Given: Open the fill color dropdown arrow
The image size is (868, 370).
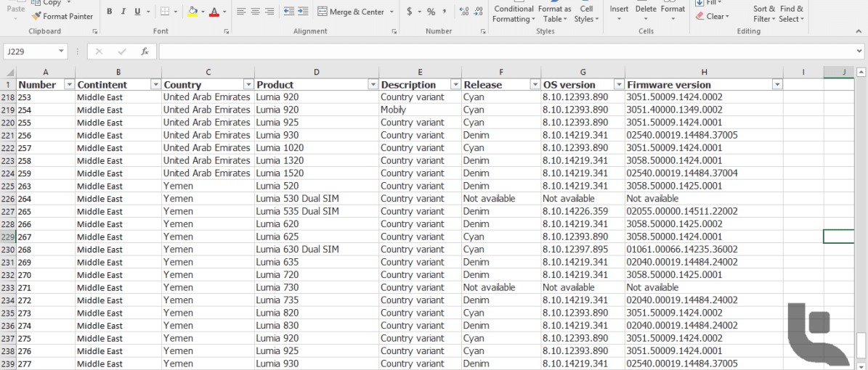Looking at the screenshot, I should 203,12.
